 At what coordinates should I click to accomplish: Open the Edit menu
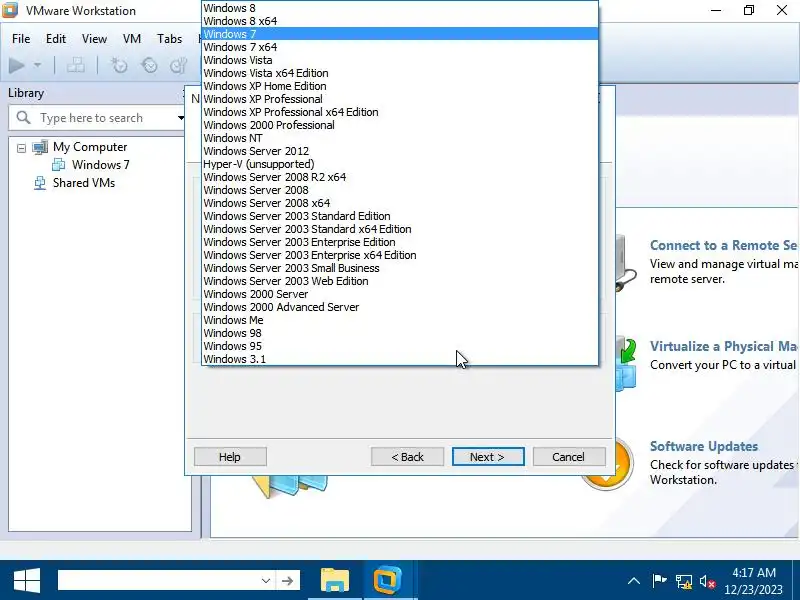(56, 39)
